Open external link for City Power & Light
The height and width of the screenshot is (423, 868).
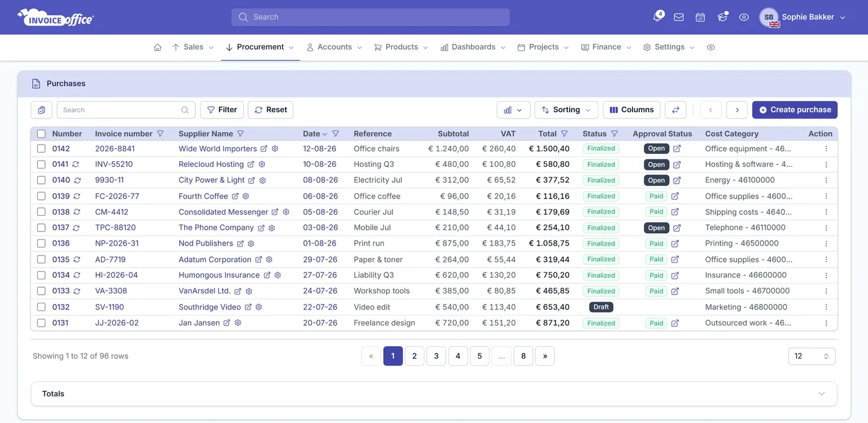click(252, 180)
